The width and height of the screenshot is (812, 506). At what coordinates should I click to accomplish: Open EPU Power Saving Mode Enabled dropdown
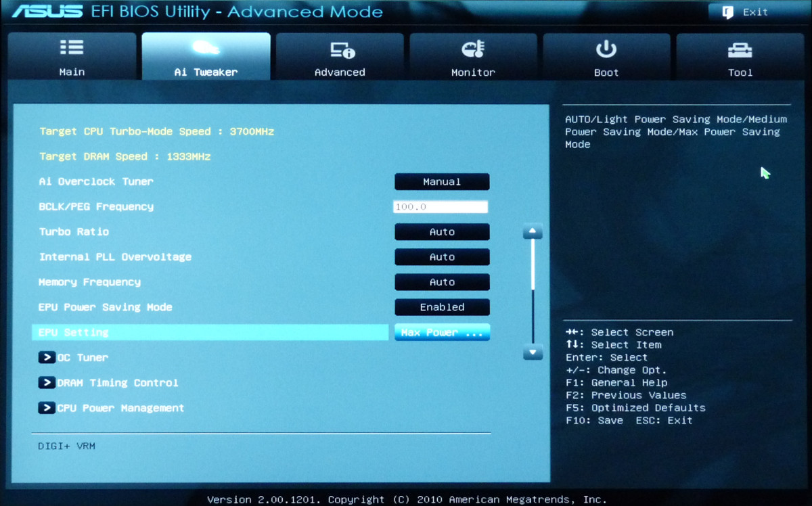click(x=442, y=307)
